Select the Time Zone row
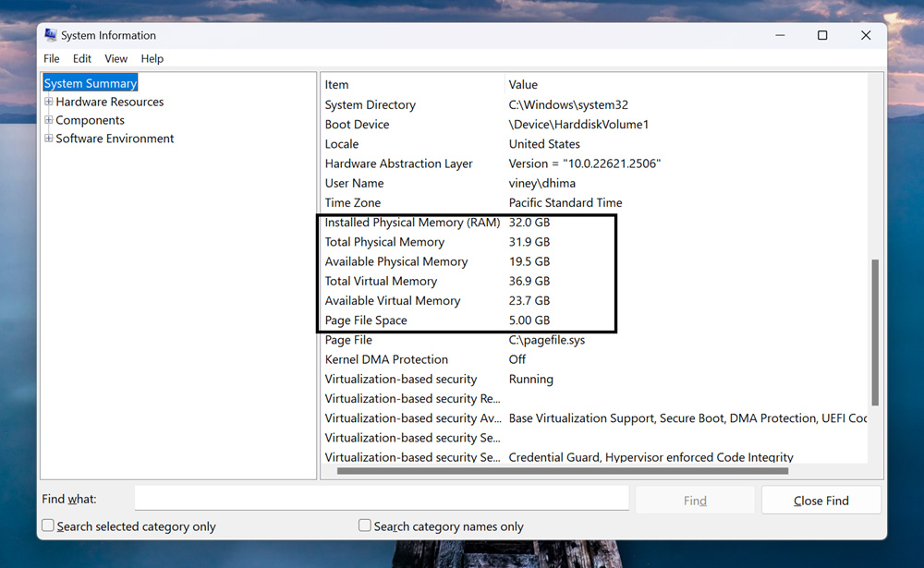 [594, 202]
